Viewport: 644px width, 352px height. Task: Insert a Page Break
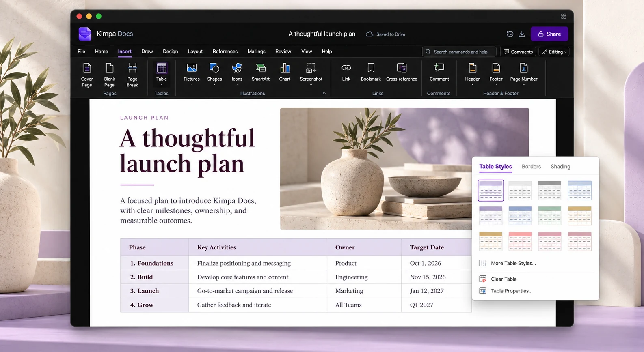(132, 75)
